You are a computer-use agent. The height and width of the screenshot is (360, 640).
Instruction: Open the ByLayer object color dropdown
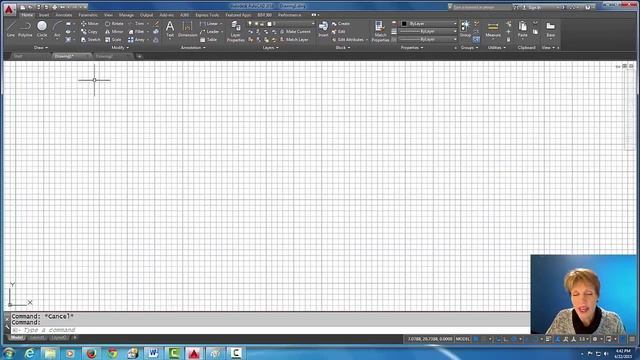click(x=427, y=24)
